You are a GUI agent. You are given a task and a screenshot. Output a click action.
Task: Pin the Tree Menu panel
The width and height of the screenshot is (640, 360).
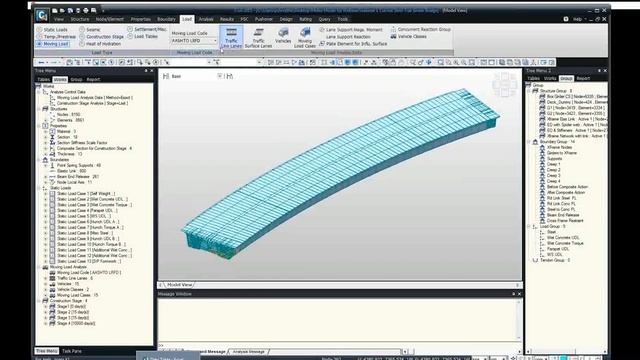[146, 71]
